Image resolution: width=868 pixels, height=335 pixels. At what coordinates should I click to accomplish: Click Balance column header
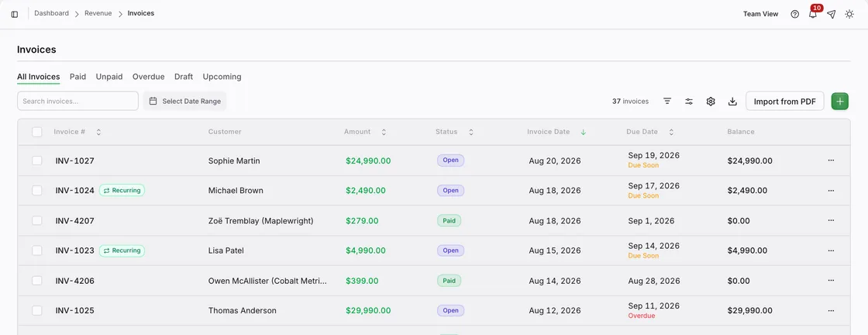(741, 132)
